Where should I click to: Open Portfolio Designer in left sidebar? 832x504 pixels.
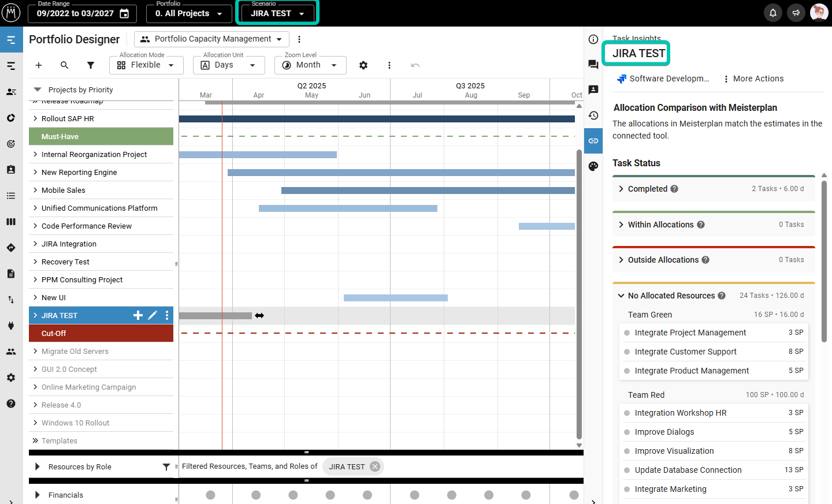(11, 40)
